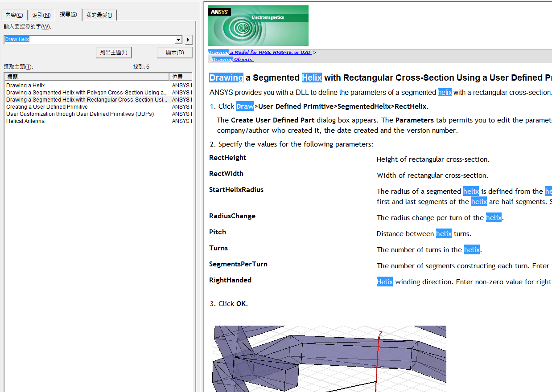Screen dimensions: 552x392
Task: Click the StartHelixRadius parameter name
Action: click(236, 190)
